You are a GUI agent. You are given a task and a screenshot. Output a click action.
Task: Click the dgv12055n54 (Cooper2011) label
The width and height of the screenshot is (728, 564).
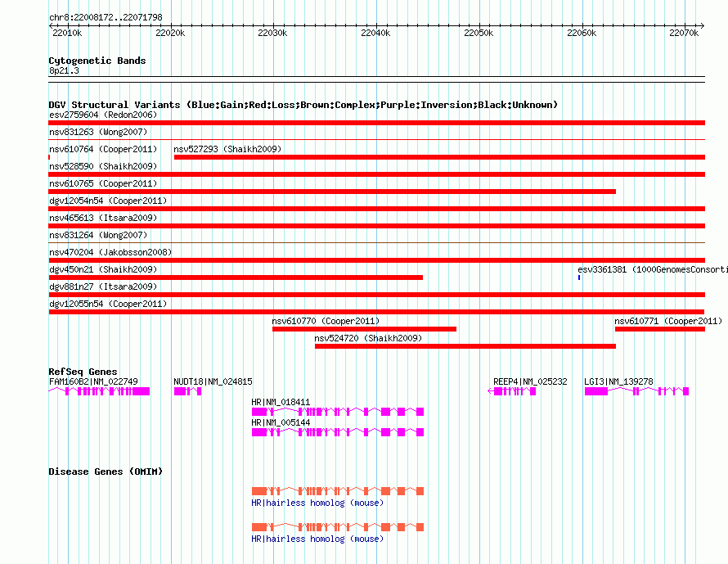tap(108, 304)
